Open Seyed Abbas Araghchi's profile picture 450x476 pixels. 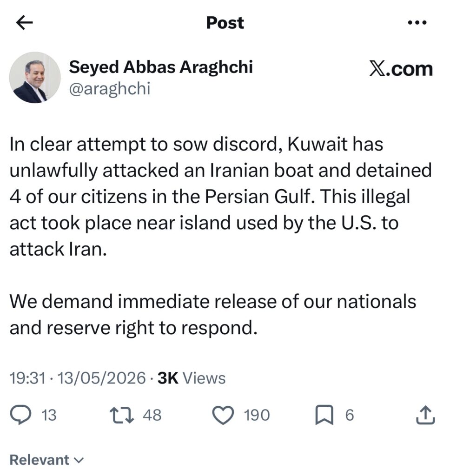(35, 78)
